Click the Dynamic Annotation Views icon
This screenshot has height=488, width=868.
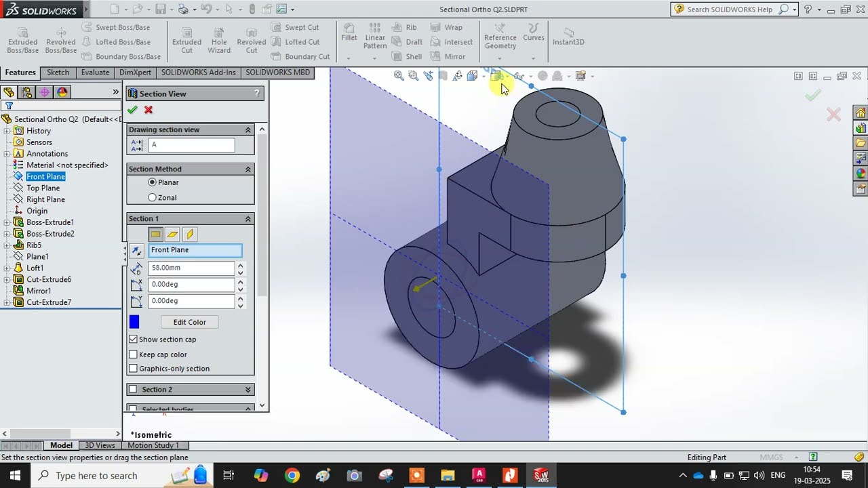[458, 76]
